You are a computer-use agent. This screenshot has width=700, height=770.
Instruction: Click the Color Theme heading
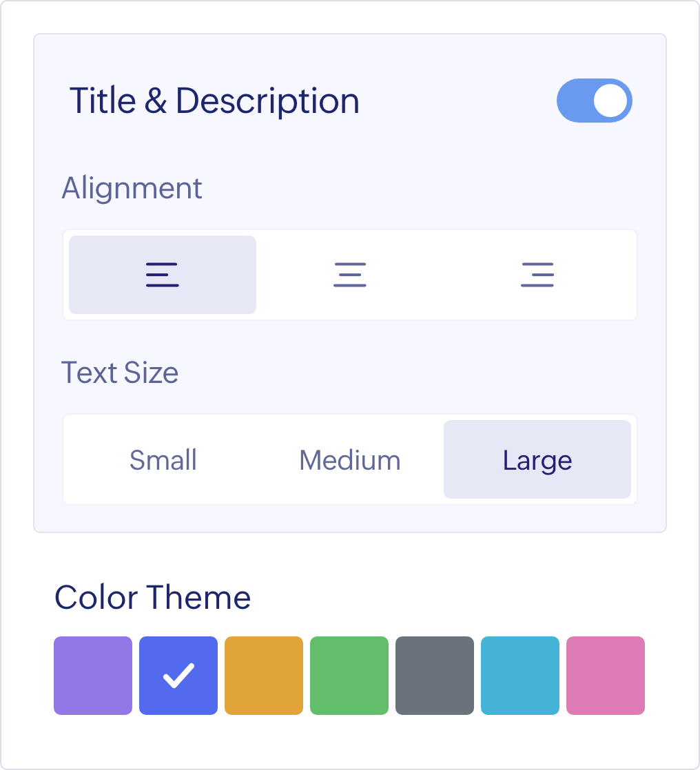[x=153, y=597]
